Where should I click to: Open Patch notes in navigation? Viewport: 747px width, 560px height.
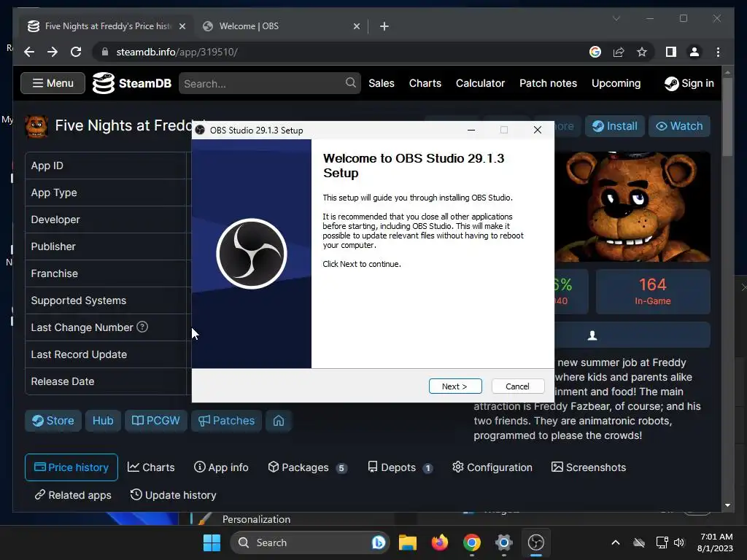(x=548, y=83)
